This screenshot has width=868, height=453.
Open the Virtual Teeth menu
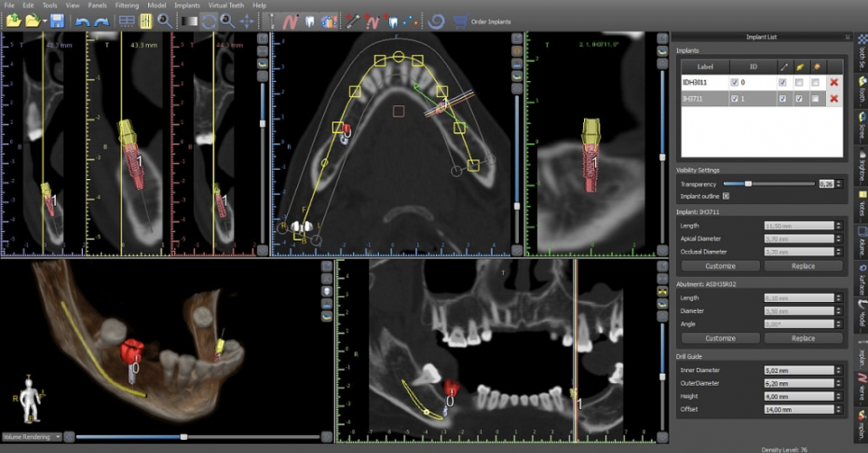(x=225, y=6)
